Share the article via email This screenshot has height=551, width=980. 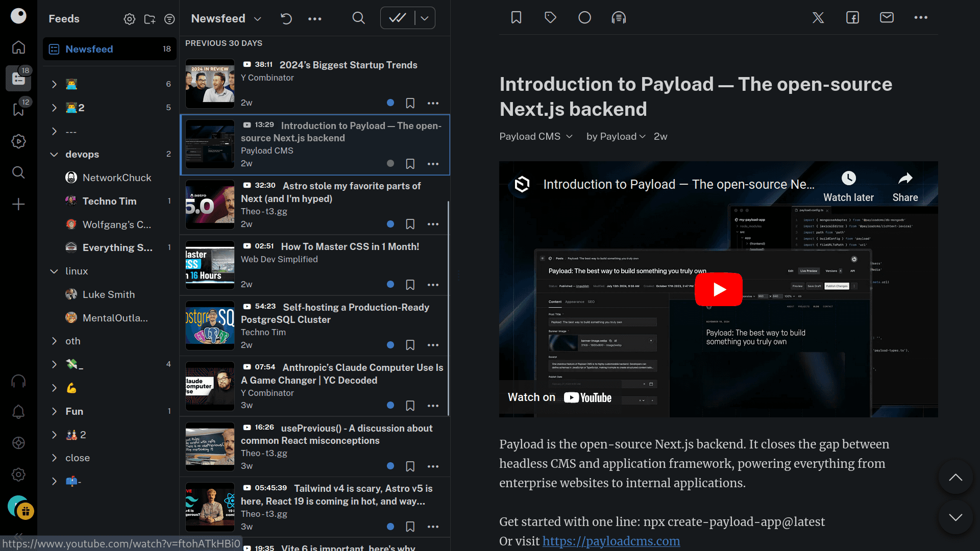point(887,18)
